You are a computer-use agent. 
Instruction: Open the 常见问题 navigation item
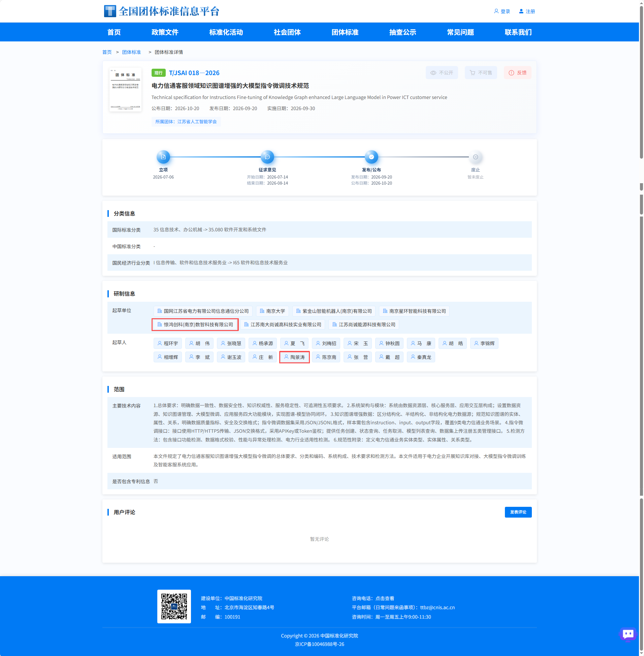pos(460,32)
